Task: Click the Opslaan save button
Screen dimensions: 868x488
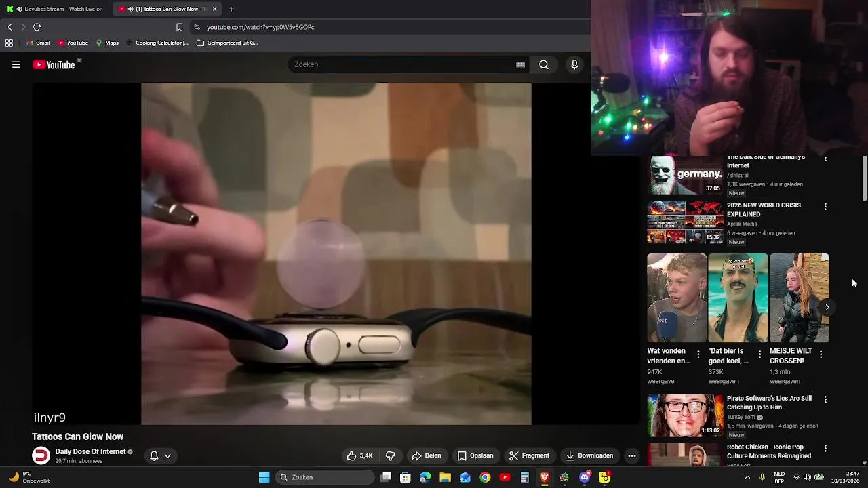Action: (x=475, y=455)
